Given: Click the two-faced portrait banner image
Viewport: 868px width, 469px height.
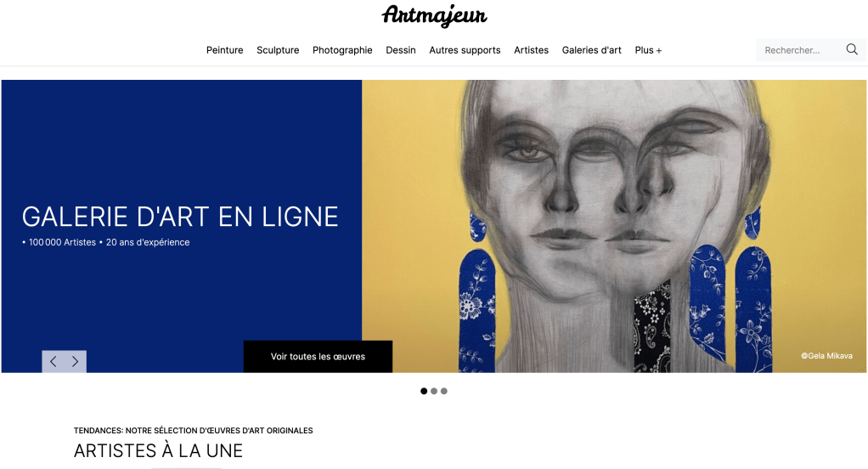Looking at the screenshot, I should click(614, 226).
